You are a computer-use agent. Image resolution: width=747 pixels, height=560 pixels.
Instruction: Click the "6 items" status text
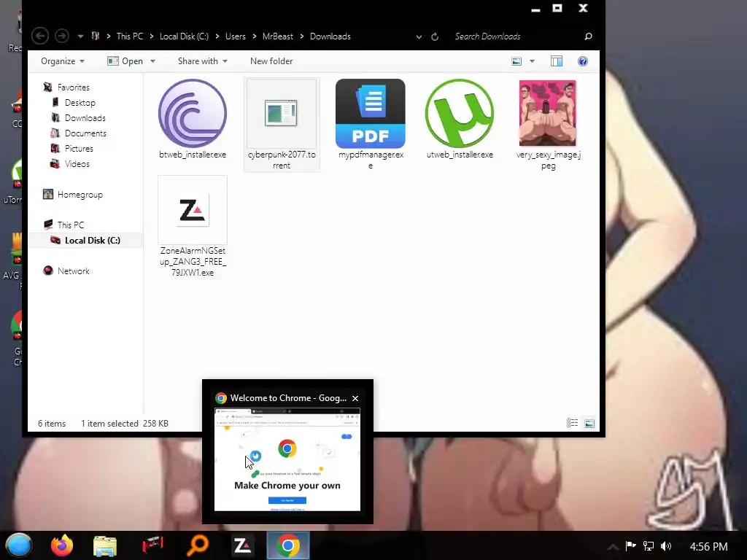click(52, 424)
